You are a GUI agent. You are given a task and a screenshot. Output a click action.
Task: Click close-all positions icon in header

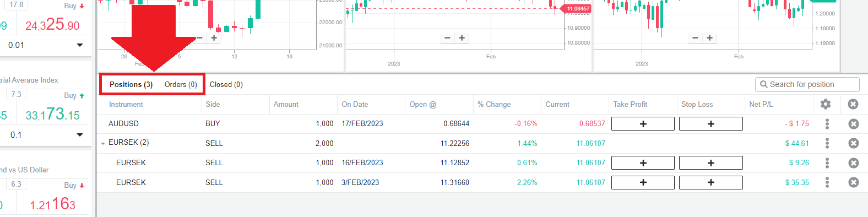pyautogui.click(x=853, y=104)
